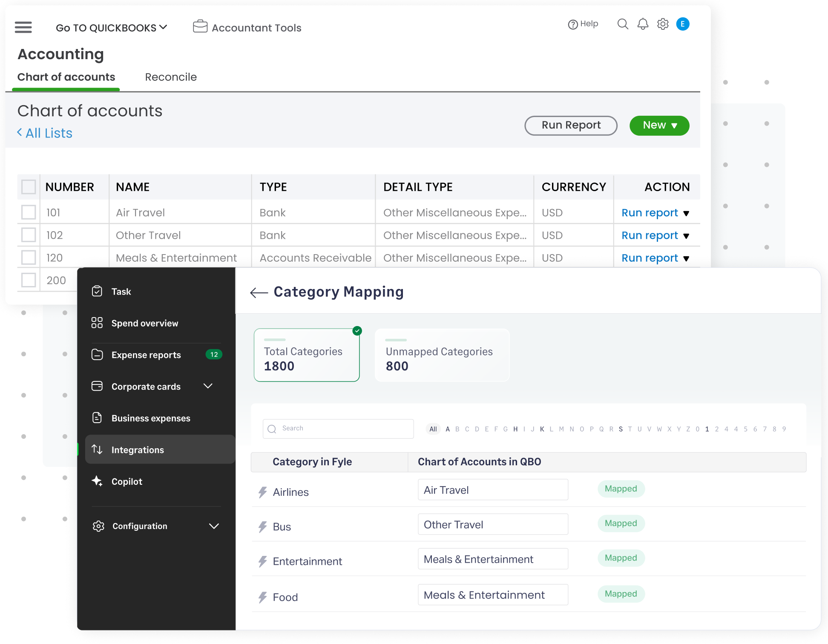Screen dimensions: 828x644
Task: Click the Accountant Tools briefcase icon
Action: click(200, 27)
